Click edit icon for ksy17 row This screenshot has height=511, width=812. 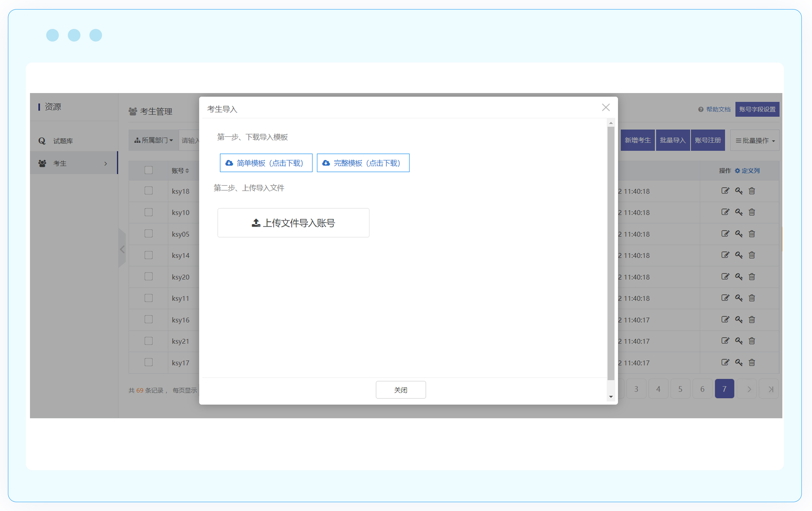tap(725, 362)
